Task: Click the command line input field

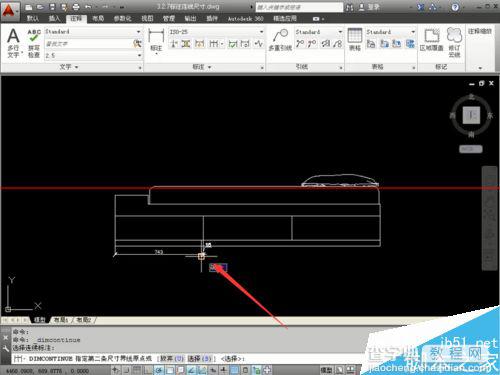Action: tap(187, 359)
